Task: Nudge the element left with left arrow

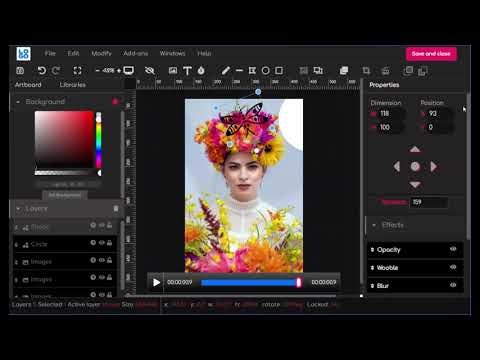Action: (397, 166)
